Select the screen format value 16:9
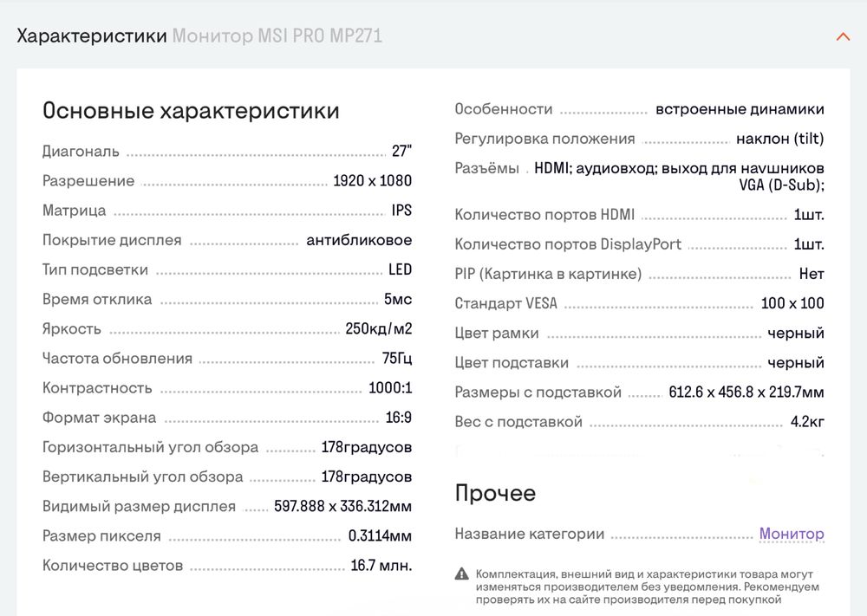Viewport: 867px width, 616px height. click(x=399, y=418)
